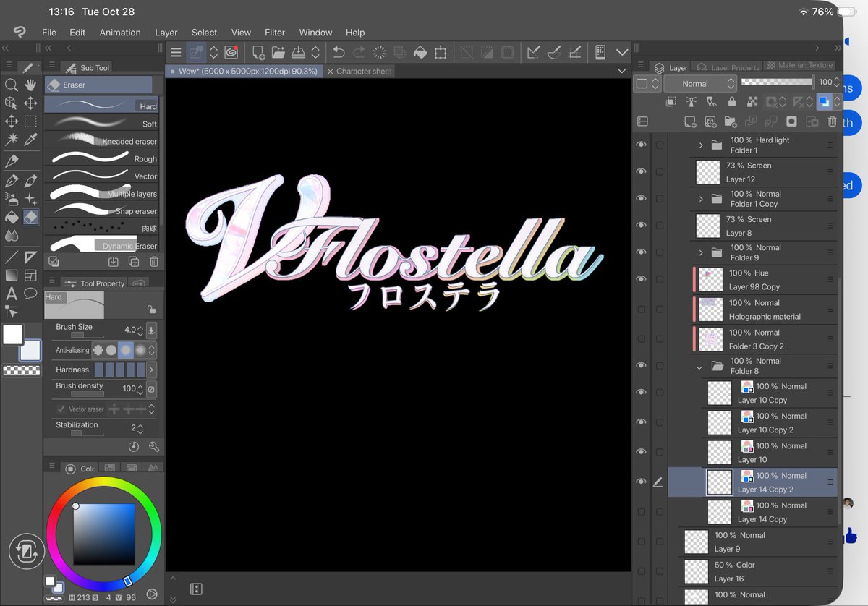This screenshot has height=606, width=868.
Task: Toggle visibility of Layer 98 Copy
Action: (x=641, y=280)
